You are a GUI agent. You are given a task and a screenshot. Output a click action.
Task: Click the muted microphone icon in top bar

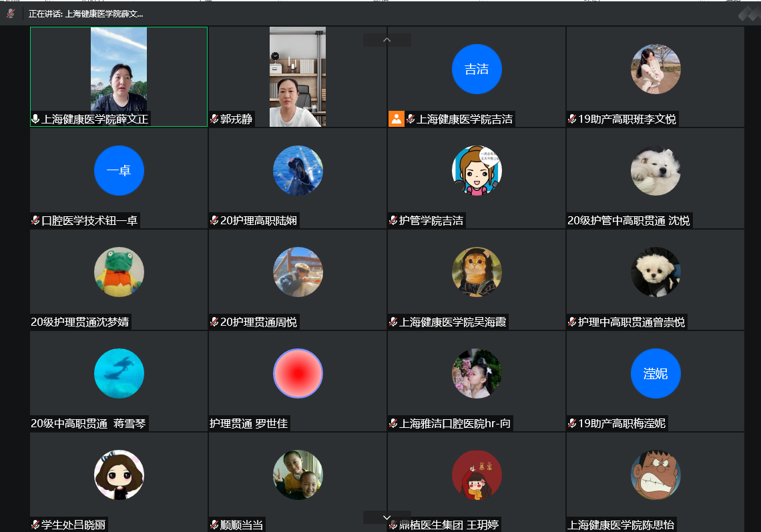(11, 13)
